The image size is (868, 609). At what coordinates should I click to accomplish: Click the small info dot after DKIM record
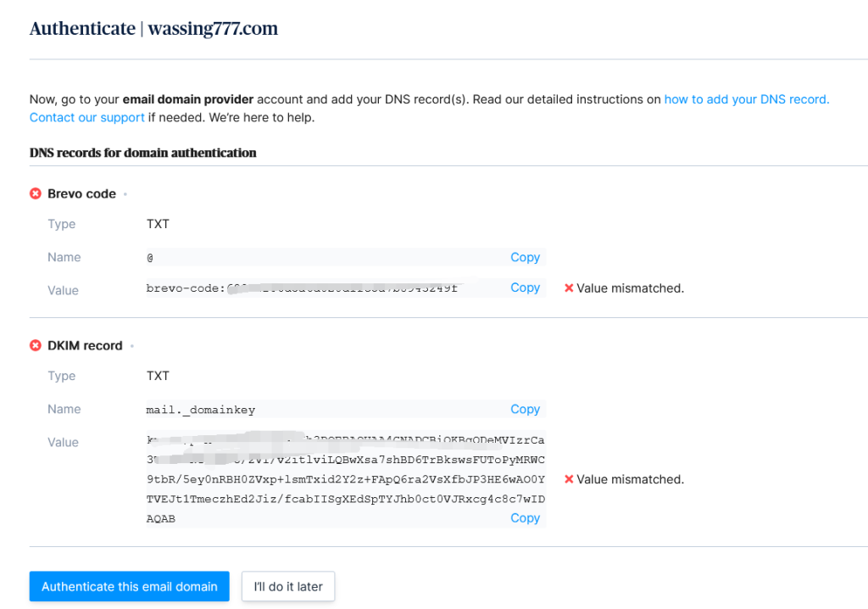[132, 346]
